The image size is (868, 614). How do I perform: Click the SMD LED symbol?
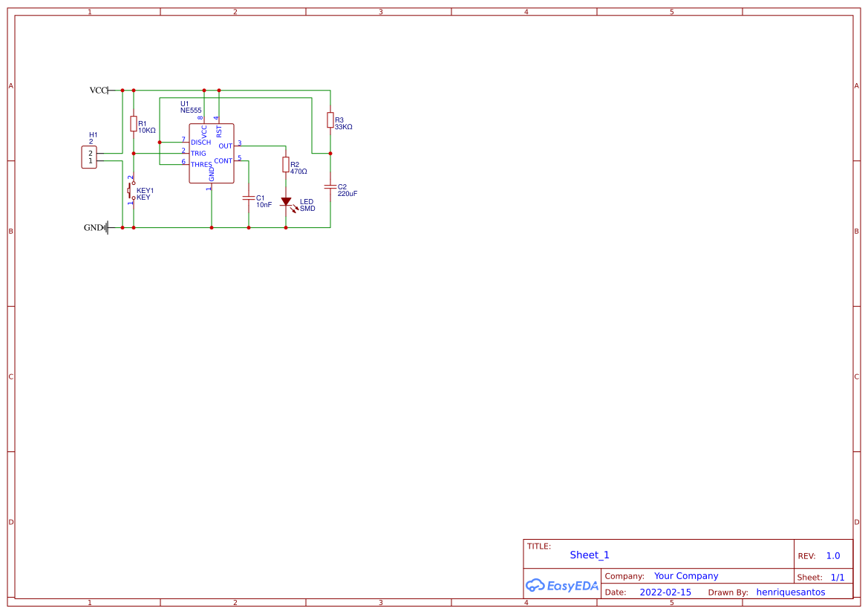pyautogui.click(x=287, y=202)
